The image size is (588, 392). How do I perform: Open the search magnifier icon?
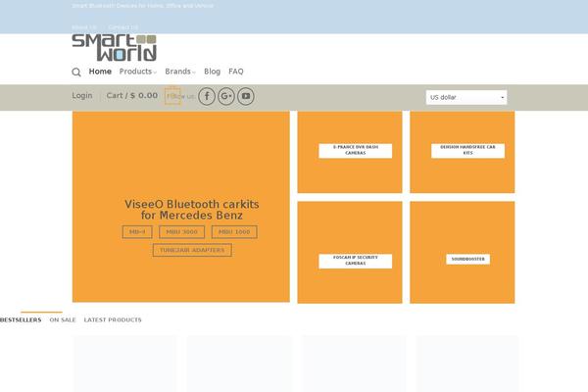(76, 72)
